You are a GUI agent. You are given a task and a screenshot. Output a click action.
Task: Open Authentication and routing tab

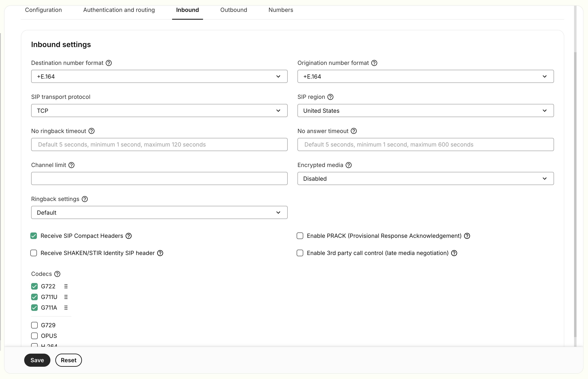[x=119, y=10]
